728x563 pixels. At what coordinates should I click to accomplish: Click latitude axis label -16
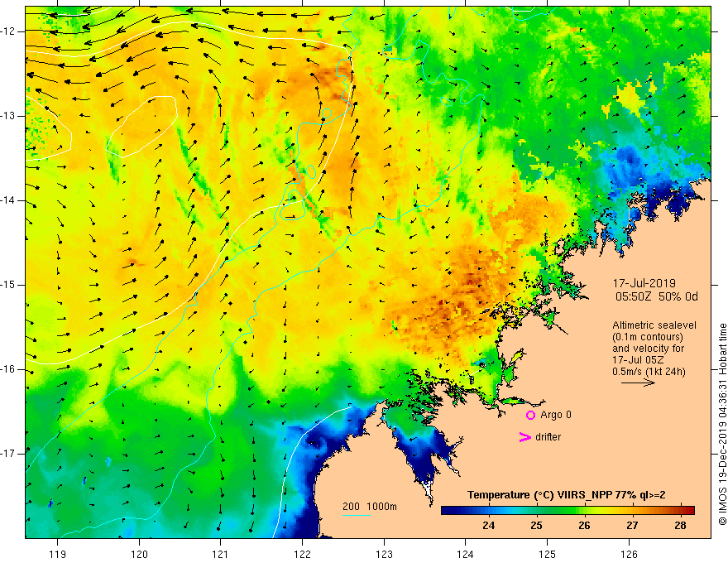9,369
